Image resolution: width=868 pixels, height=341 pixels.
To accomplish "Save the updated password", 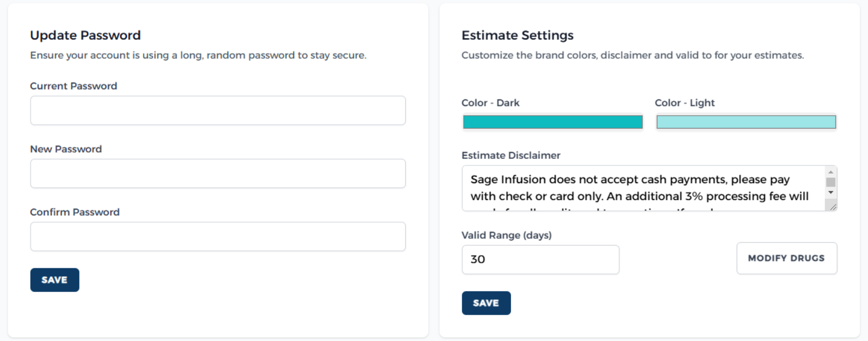I will [x=55, y=280].
